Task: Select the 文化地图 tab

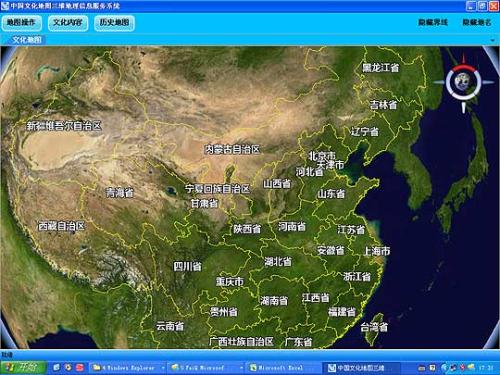Action: [27, 40]
